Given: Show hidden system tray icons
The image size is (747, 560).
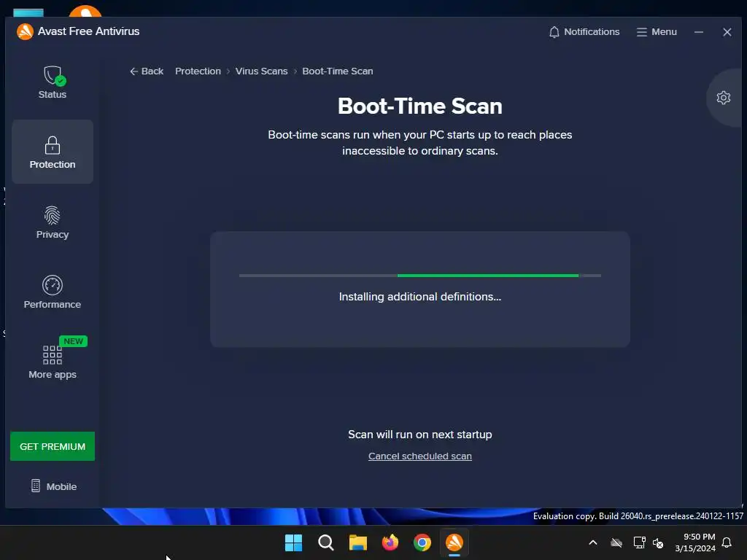Looking at the screenshot, I should point(593,542).
